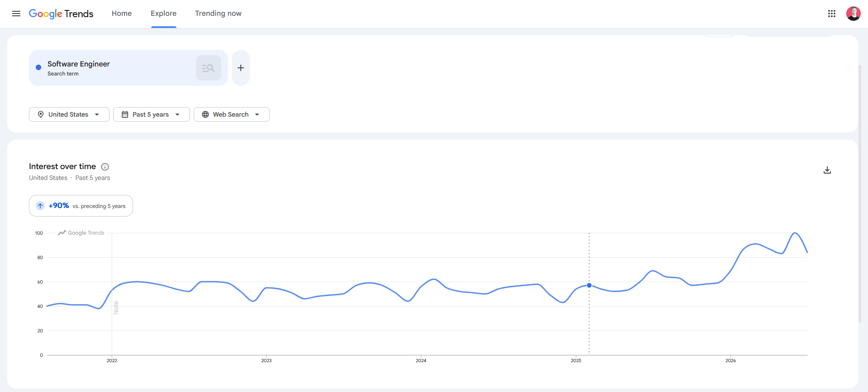Click the search term explore icon
Screen dimensions: 868x392
click(x=209, y=68)
